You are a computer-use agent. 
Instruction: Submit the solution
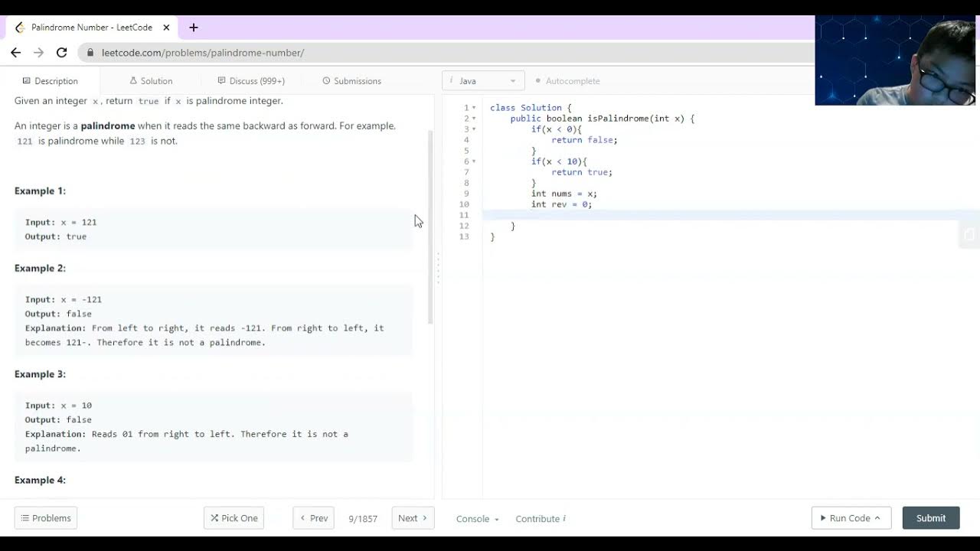coord(931,518)
